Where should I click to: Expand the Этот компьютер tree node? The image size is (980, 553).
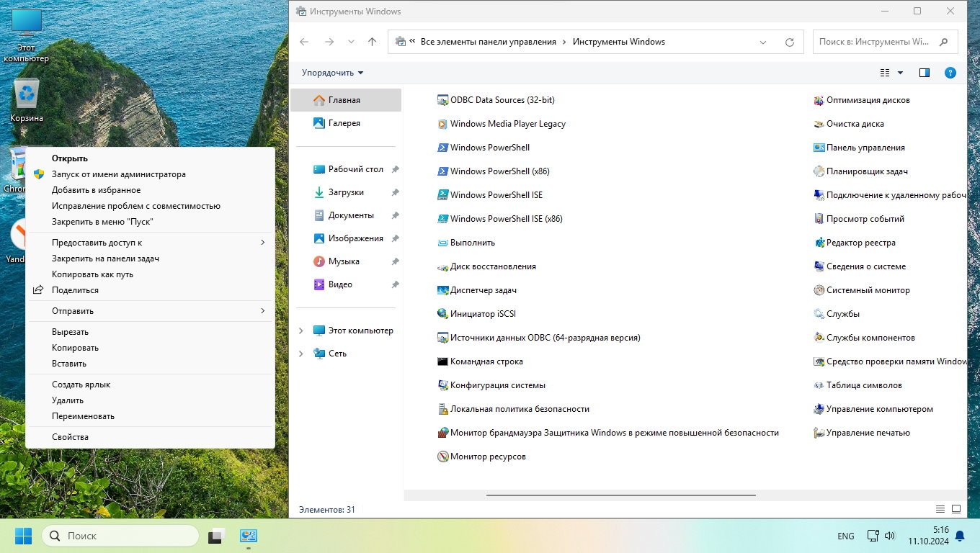point(301,331)
